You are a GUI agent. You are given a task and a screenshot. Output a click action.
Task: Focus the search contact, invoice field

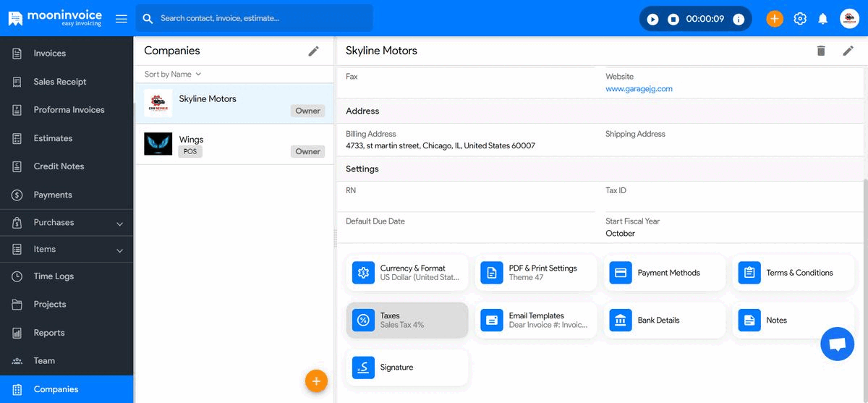click(255, 18)
